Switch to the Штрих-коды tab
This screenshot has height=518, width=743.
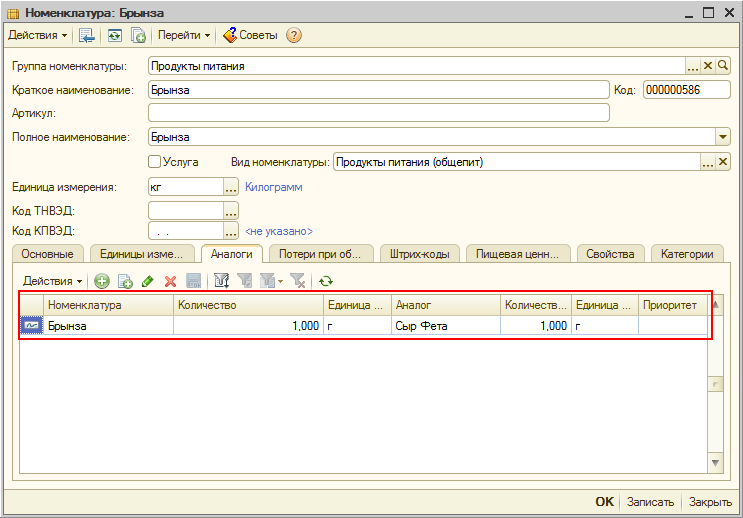(419, 254)
